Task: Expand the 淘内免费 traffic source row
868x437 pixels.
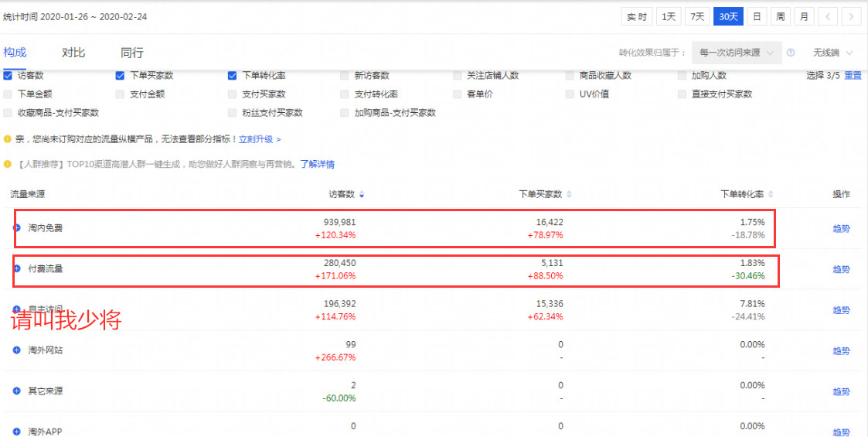Action: [x=17, y=228]
